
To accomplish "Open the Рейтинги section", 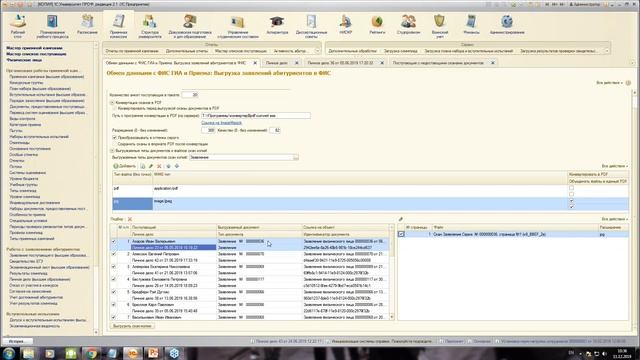I will click(x=377, y=24).
